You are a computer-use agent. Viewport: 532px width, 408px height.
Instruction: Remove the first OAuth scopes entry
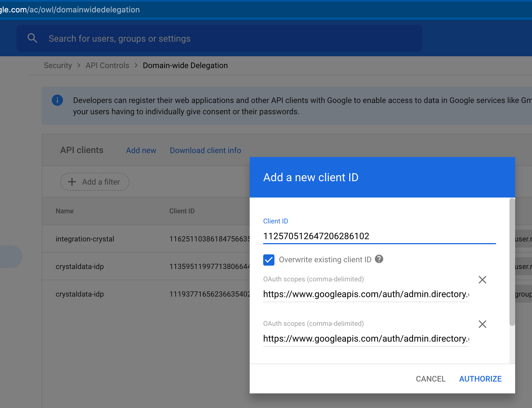(482, 280)
